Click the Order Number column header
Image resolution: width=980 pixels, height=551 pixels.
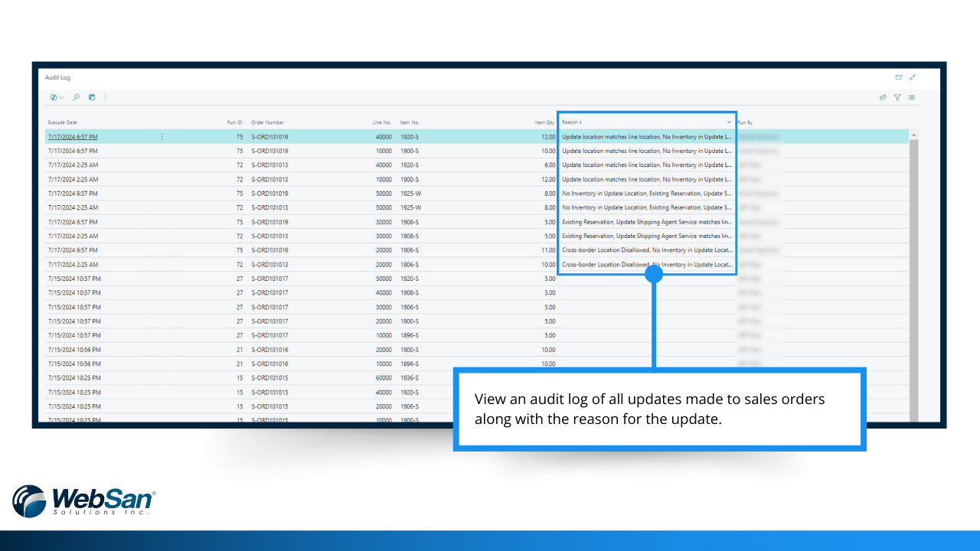coord(267,122)
